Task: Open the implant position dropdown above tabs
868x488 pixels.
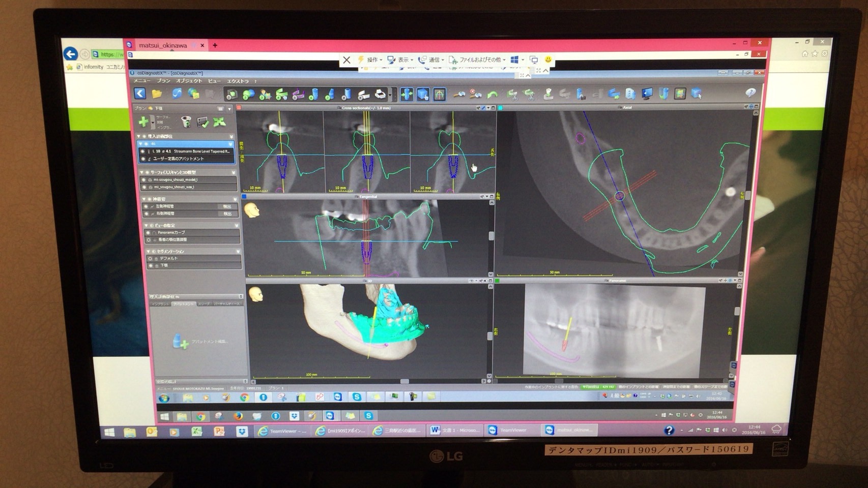Action: pyautogui.click(x=241, y=296)
